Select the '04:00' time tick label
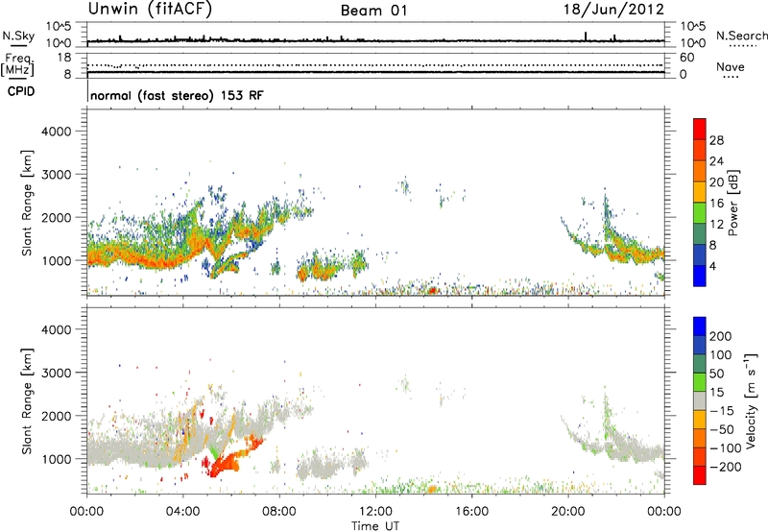The height and width of the screenshot is (532, 768). 183,512
